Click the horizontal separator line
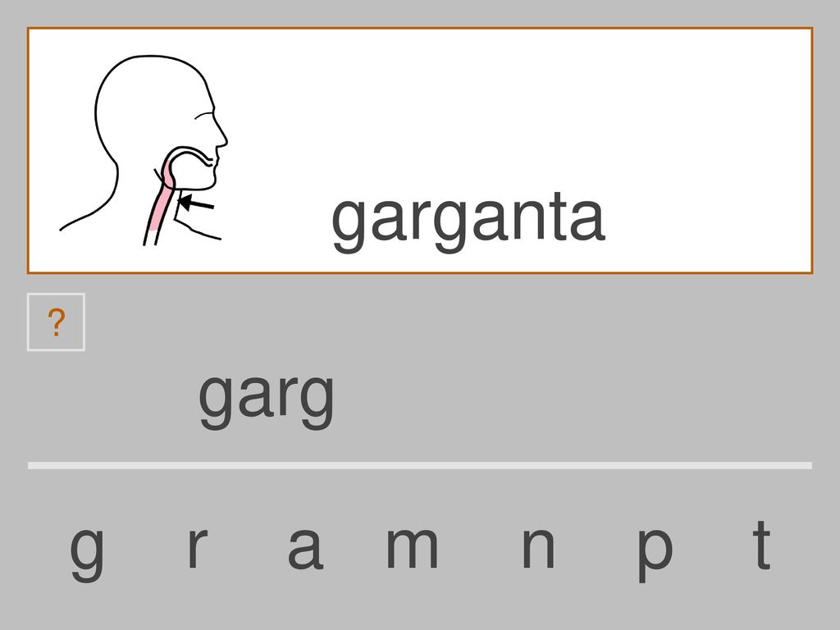 pyautogui.click(x=420, y=466)
